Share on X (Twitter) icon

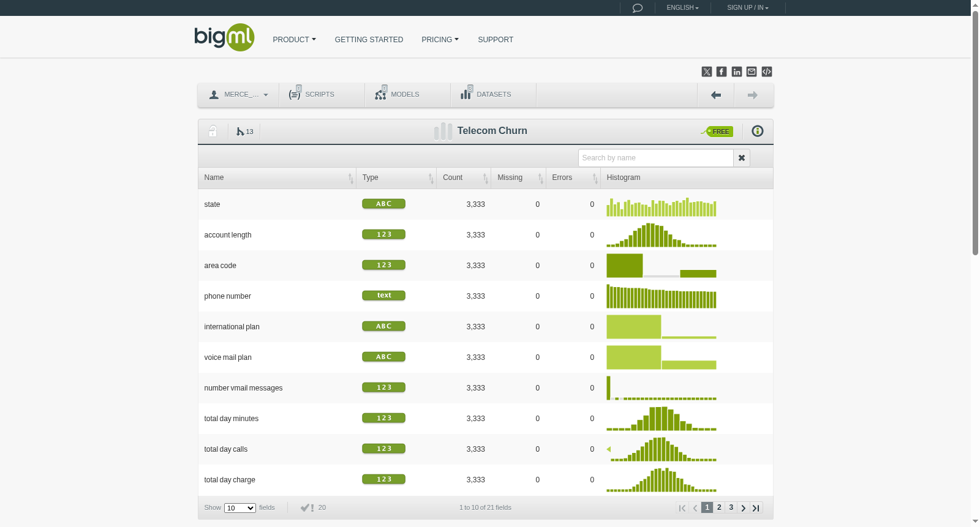[x=707, y=72]
